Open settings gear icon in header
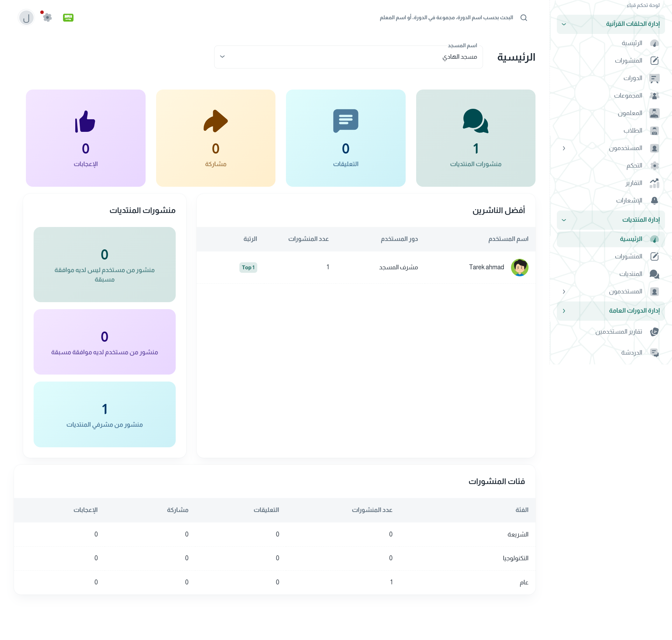Viewport: 672px width, 640px height. click(47, 17)
